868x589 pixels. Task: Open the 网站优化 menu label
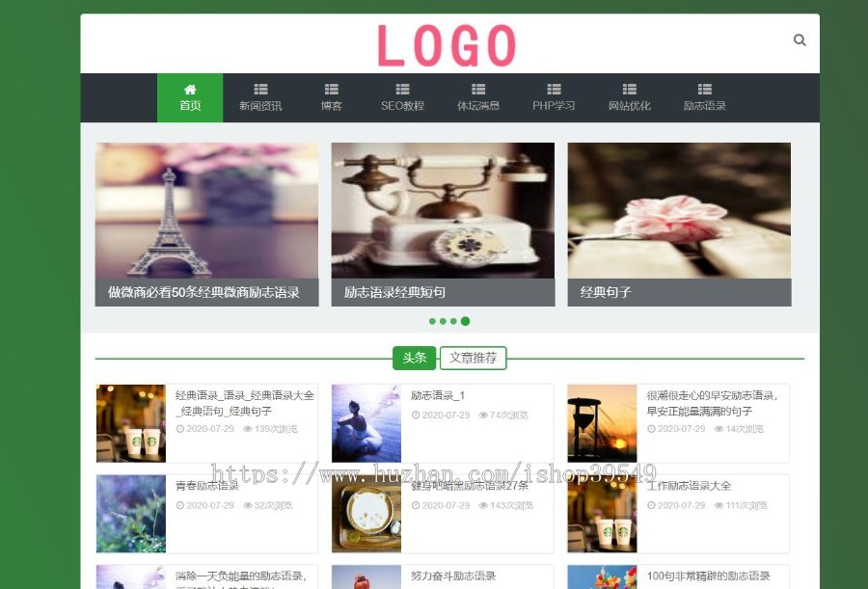(x=630, y=106)
